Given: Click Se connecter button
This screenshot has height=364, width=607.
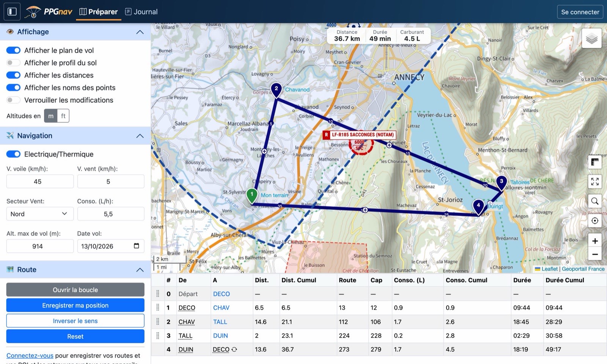Looking at the screenshot, I should pyautogui.click(x=580, y=12).
